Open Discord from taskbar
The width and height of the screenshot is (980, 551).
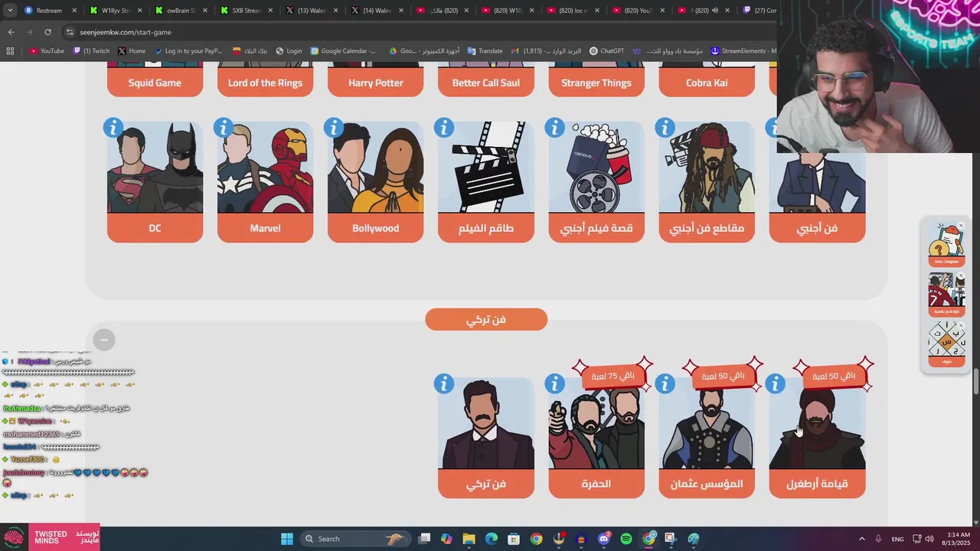pyautogui.click(x=603, y=539)
